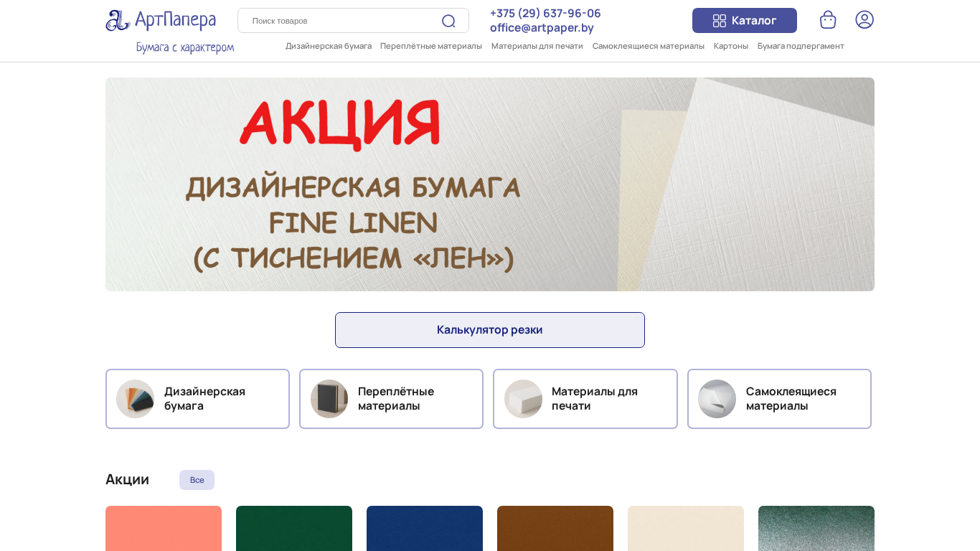Open the coral-colored promo product thumbnail
This screenshot has width=980, height=551.
[x=164, y=528]
